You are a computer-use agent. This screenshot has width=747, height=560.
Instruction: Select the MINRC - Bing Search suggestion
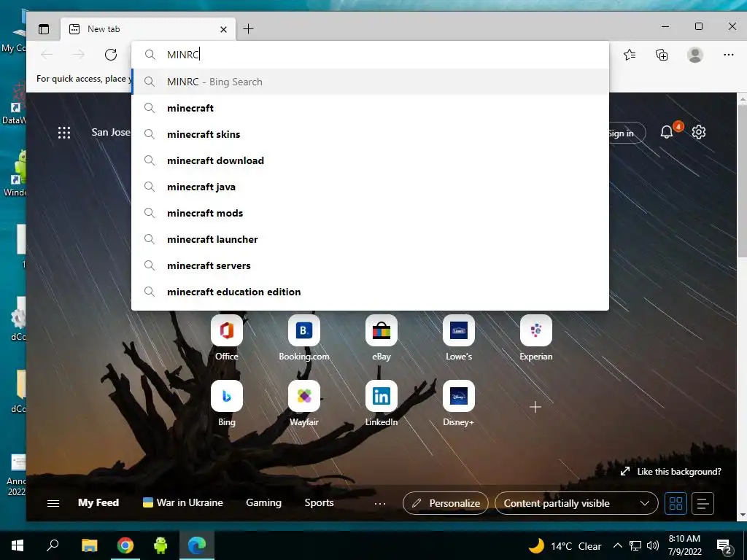370,82
